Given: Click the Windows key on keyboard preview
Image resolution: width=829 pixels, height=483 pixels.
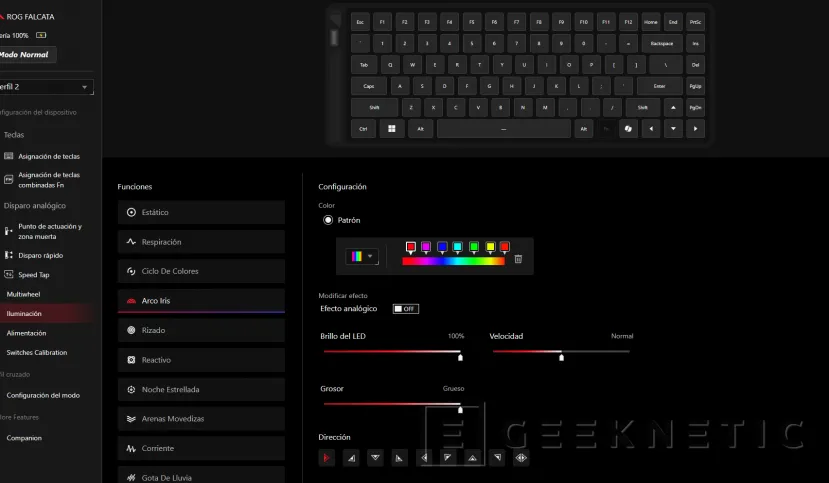Looking at the screenshot, I should point(391,129).
